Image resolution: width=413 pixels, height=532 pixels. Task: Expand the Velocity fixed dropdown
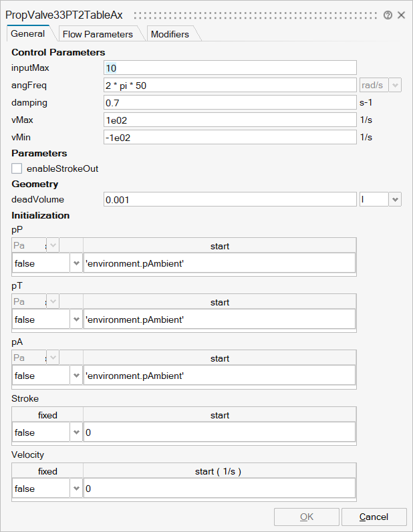(x=76, y=489)
